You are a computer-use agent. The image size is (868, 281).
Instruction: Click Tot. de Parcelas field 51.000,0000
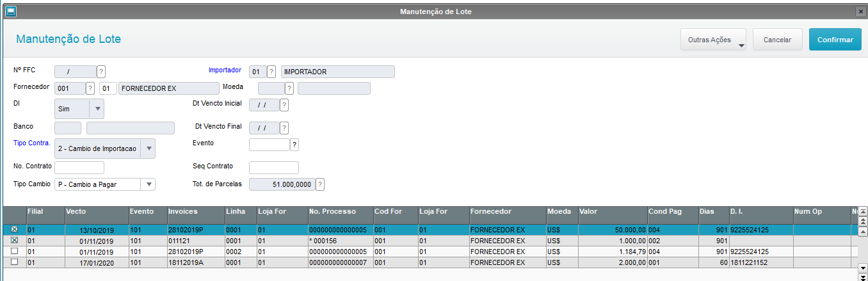point(282,184)
